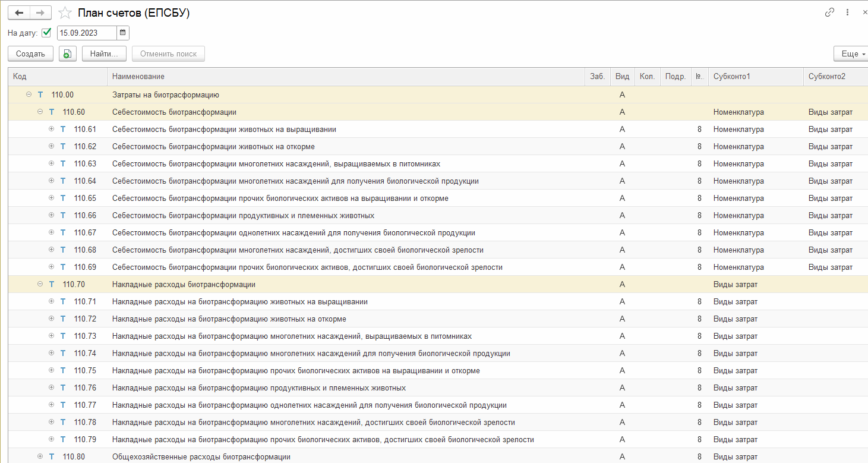Collapse the 110.00 account group
The image size is (868, 463).
29,95
